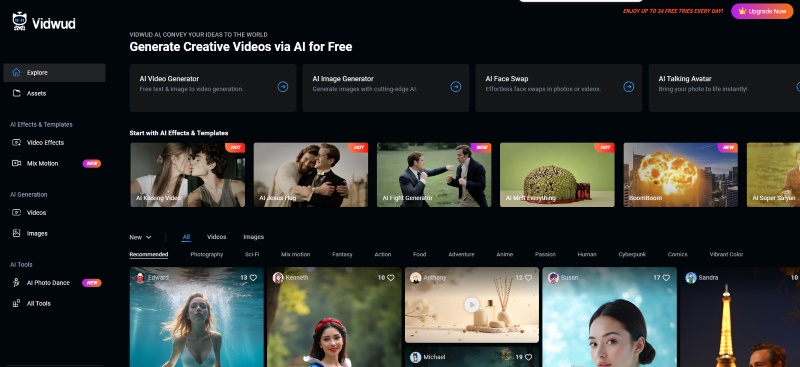Viewport: 800px width, 367px height.
Task: Open the Assets folder icon
Action: [x=16, y=93]
